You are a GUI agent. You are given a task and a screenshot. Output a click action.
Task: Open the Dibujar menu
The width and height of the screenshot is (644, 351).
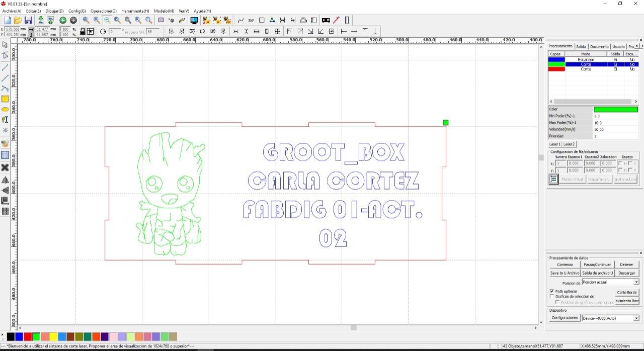tap(54, 11)
